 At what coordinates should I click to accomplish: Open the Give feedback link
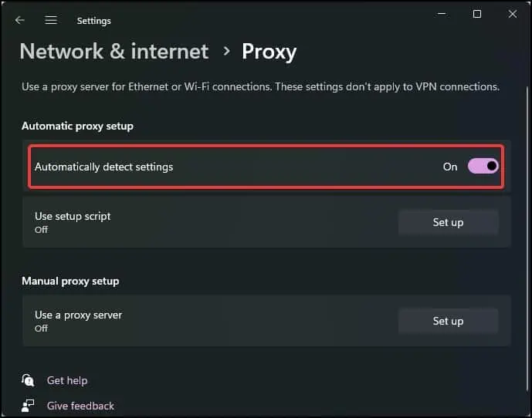point(80,406)
